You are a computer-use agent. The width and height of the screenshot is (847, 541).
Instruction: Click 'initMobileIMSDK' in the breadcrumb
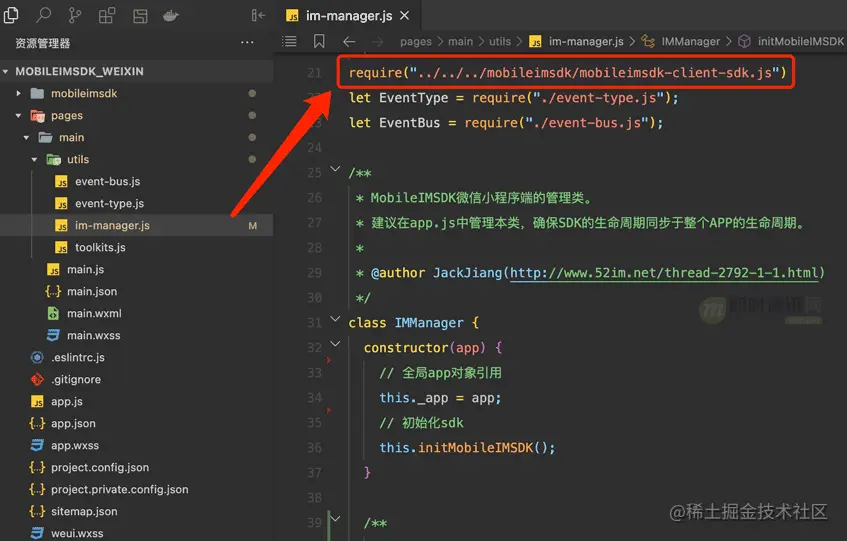pos(800,42)
